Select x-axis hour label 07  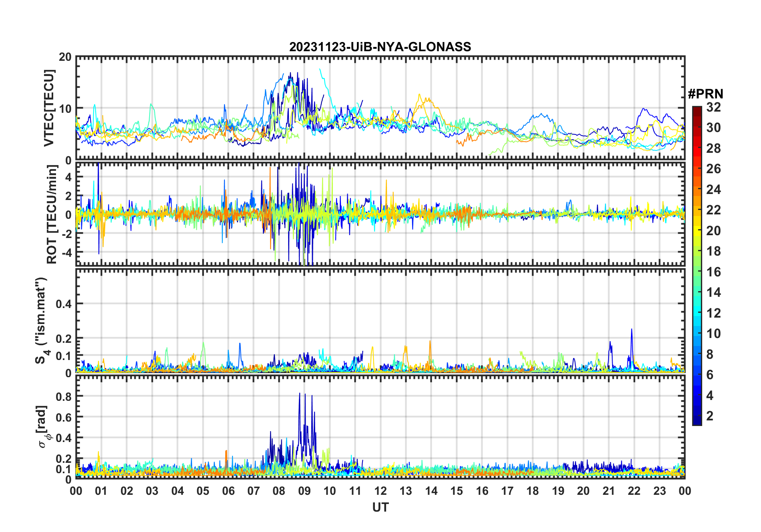(254, 491)
